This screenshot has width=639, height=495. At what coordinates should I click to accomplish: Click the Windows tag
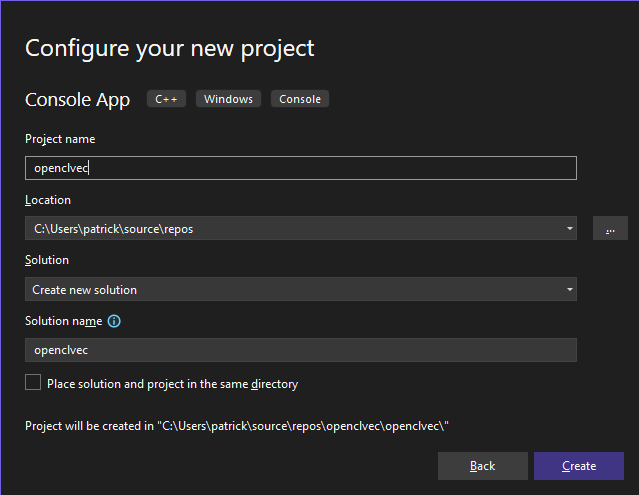pos(228,99)
